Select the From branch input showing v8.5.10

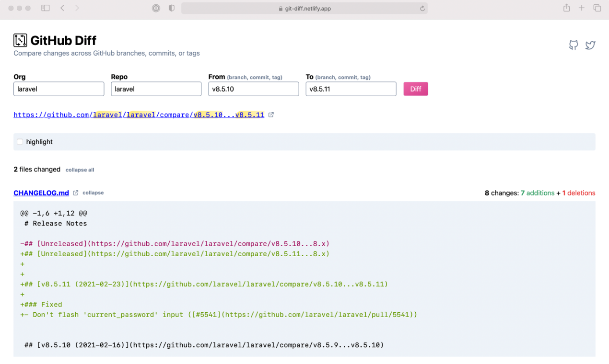[253, 89]
